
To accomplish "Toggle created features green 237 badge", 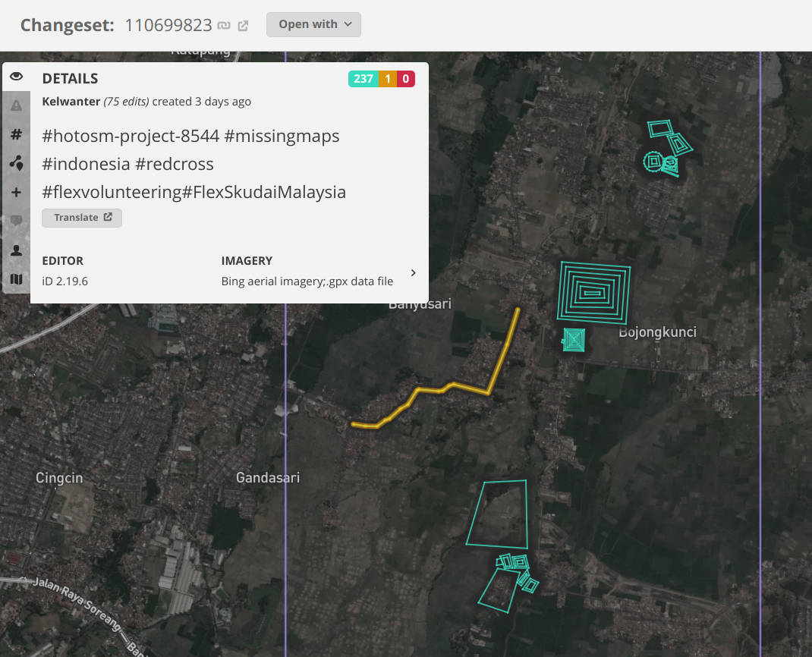I will coord(362,79).
